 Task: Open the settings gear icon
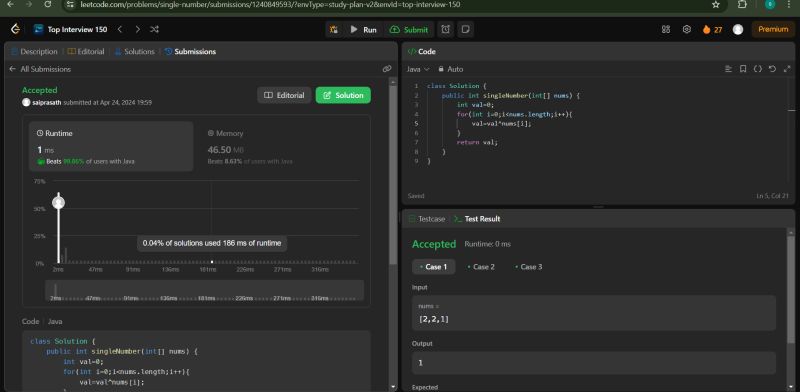tap(687, 30)
